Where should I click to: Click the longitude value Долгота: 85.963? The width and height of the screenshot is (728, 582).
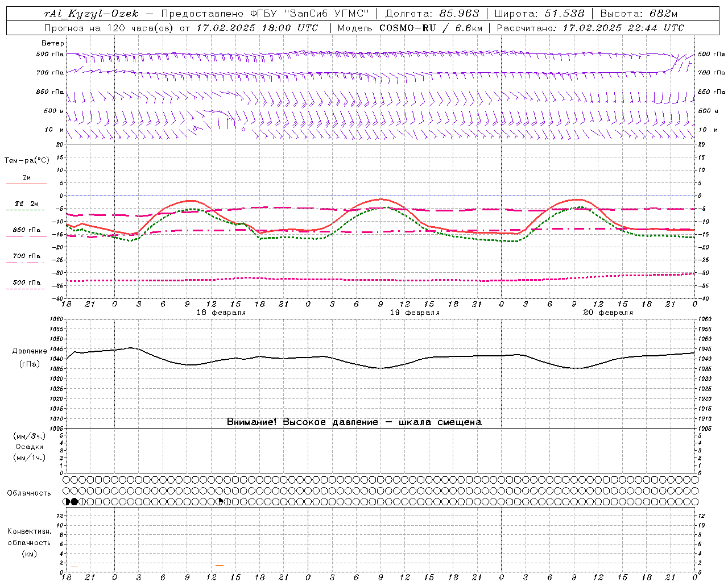[432, 14]
